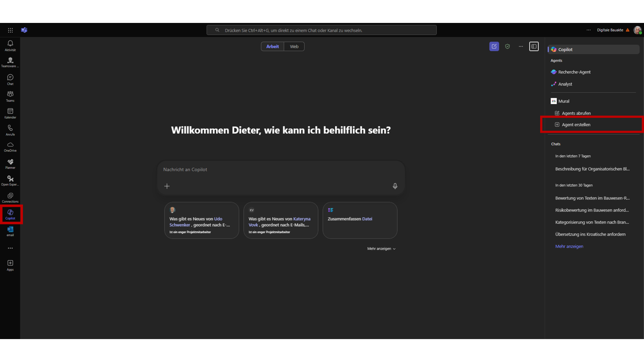Screen dimensions: 644x362
Task: Select the Analyst agent
Action: tap(565, 84)
